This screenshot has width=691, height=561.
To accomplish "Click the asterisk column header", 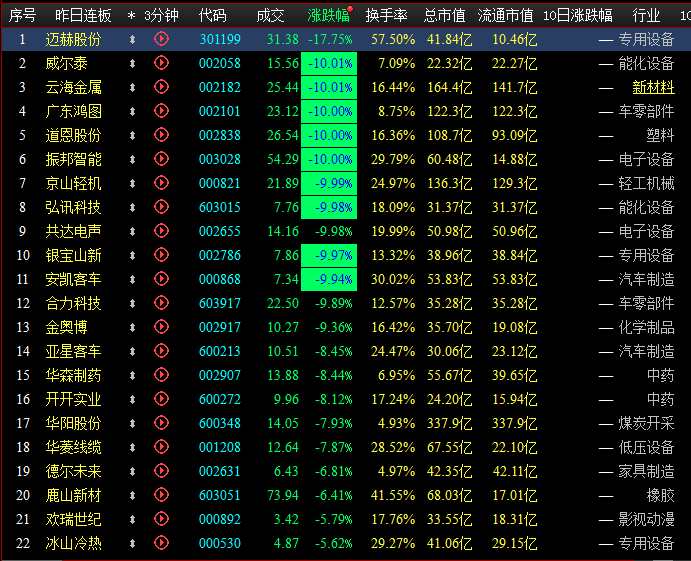I will point(131,16).
